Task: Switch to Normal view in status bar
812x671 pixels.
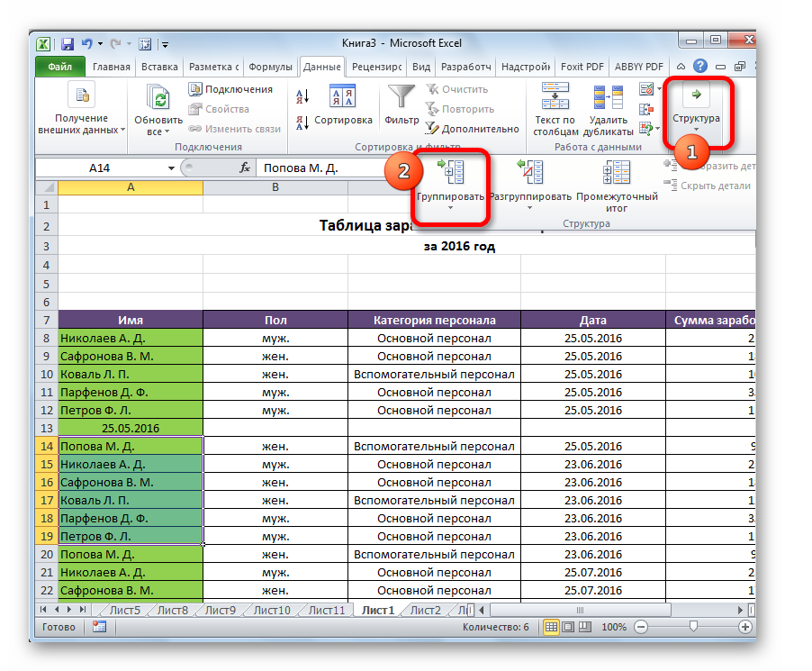Action: (551, 627)
